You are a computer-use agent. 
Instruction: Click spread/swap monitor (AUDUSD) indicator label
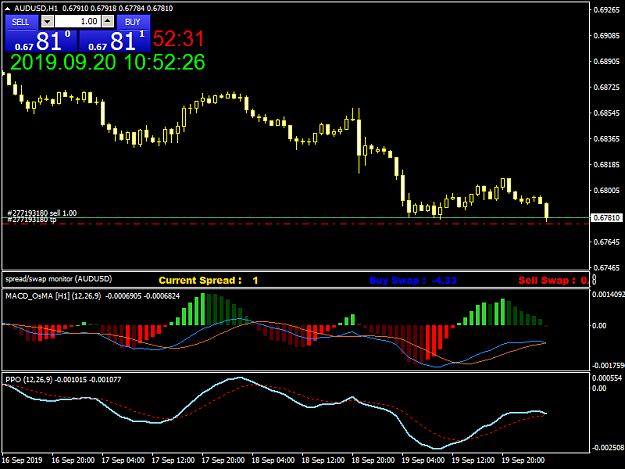pos(59,279)
